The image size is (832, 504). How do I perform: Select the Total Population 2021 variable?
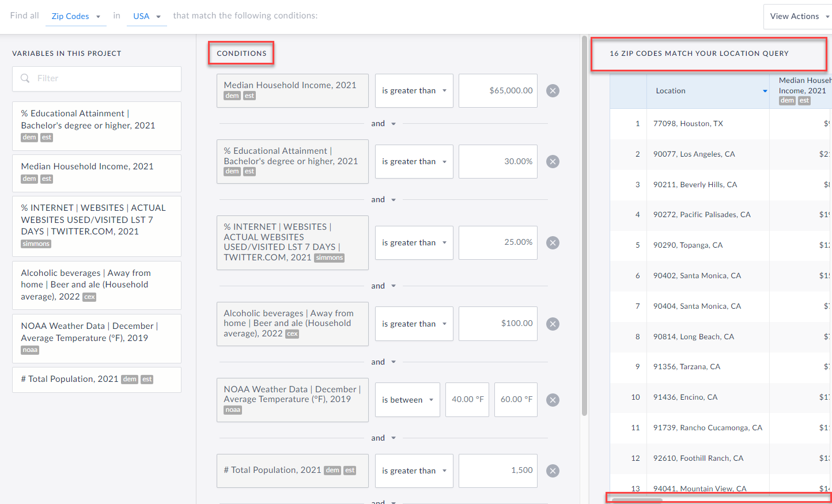(x=96, y=380)
